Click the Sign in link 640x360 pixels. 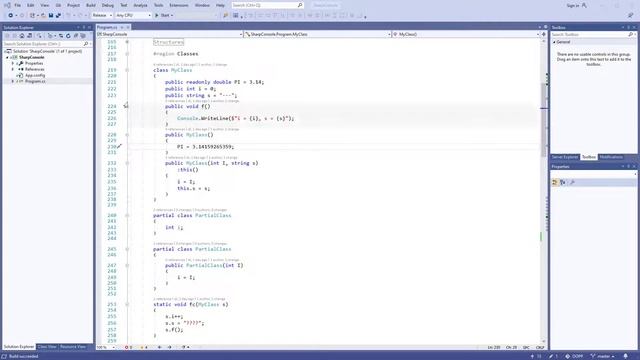tap(573, 5)
